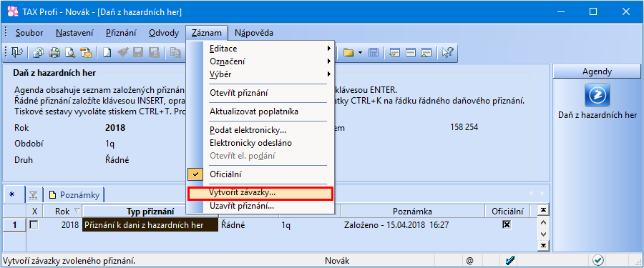Click the X column header
The height and width of the screenshot is (268, 644).
coord(34,212)
